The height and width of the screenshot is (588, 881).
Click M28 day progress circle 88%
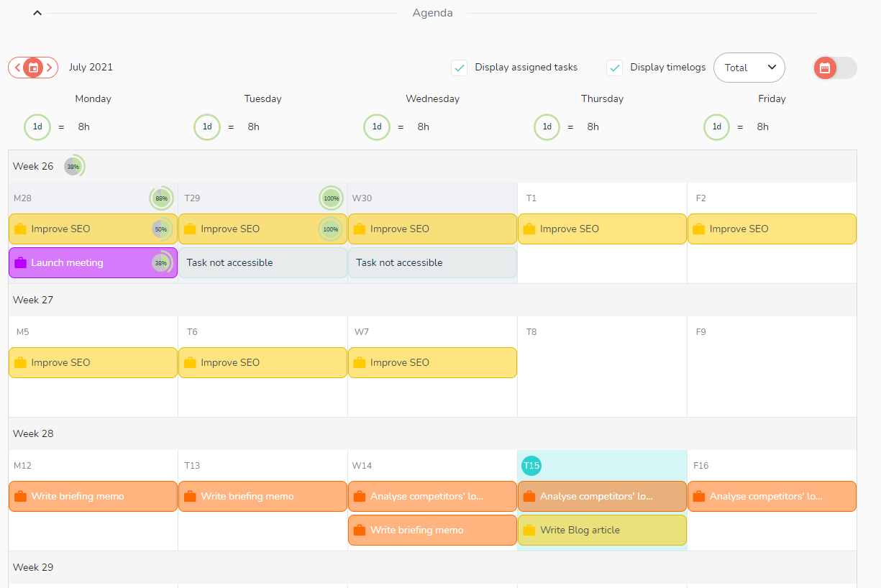point(162,198)
